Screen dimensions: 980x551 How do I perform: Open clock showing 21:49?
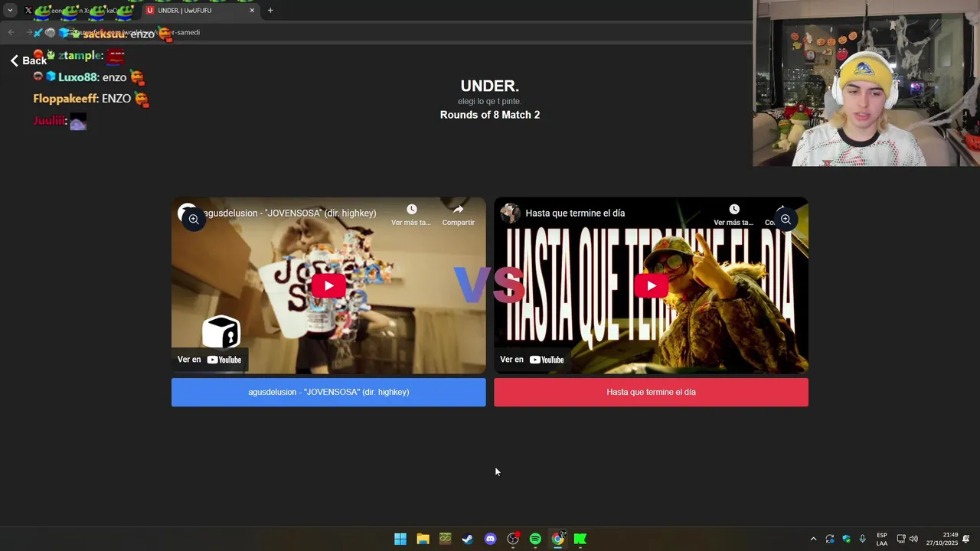pyautogui.click(x=942, y=539)
